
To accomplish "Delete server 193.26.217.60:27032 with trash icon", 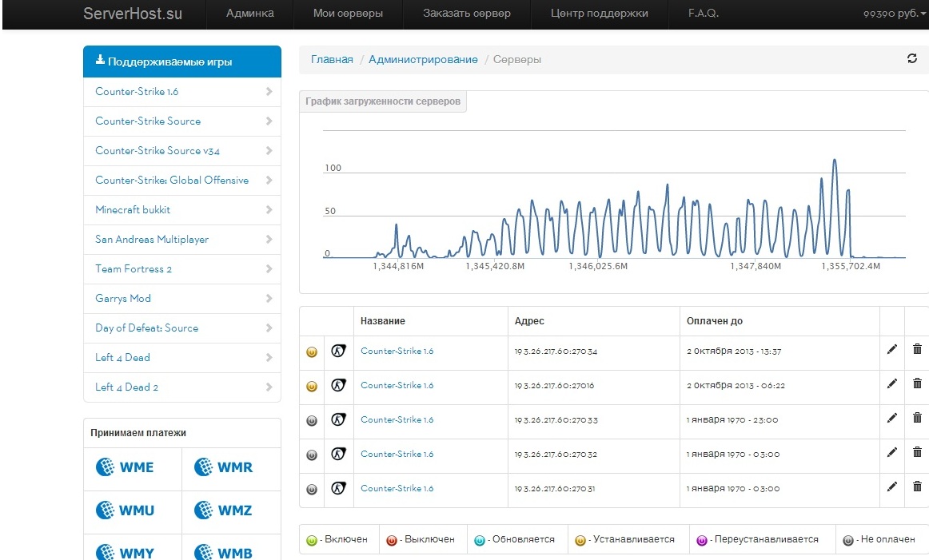I will (x=917, y=451).
